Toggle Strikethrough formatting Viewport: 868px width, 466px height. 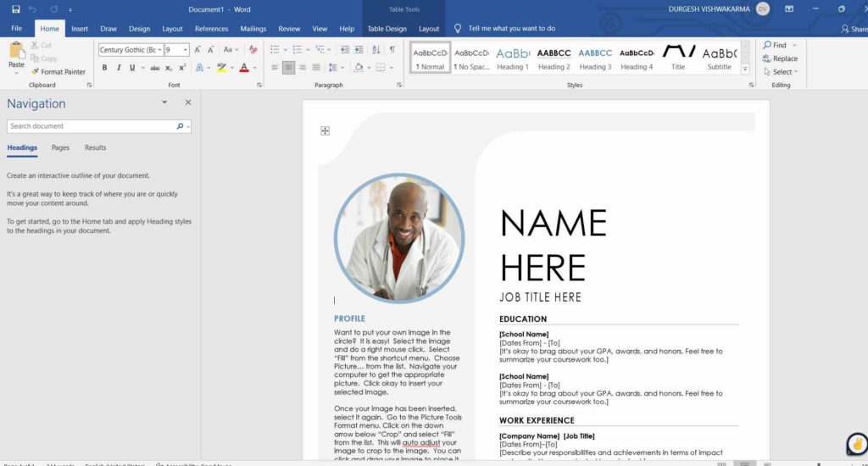pyautogui.click(x=155, y=68)
